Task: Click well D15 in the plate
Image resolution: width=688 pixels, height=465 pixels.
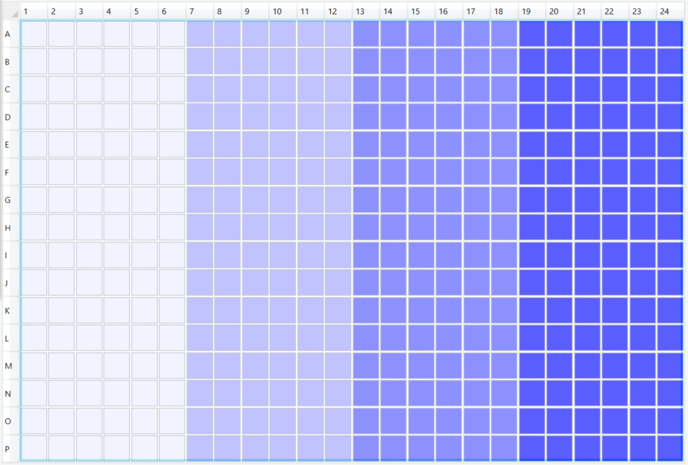Action: 421,117
